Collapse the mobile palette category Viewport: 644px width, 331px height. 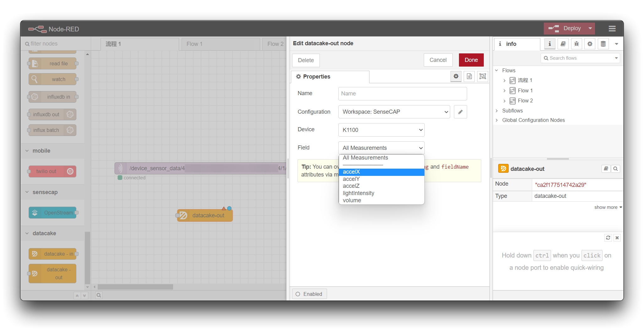(52, 151)
